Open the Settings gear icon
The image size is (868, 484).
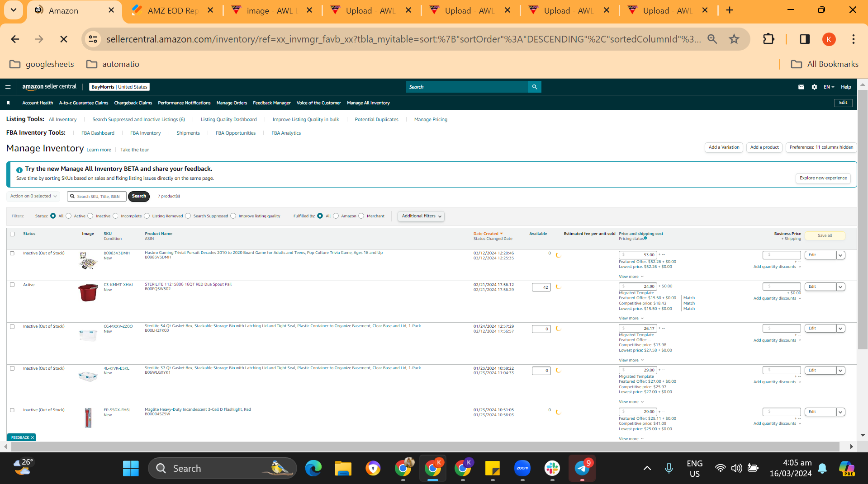click(x=814, y=87)
